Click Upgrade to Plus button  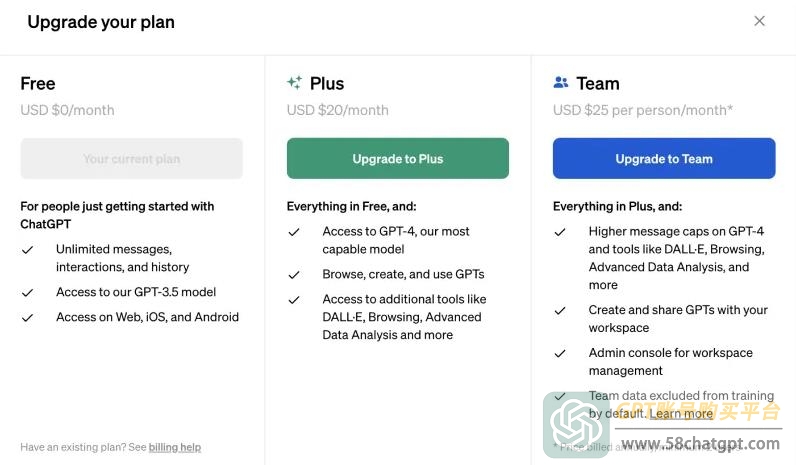pyautogui.click(x=397, y=158)
